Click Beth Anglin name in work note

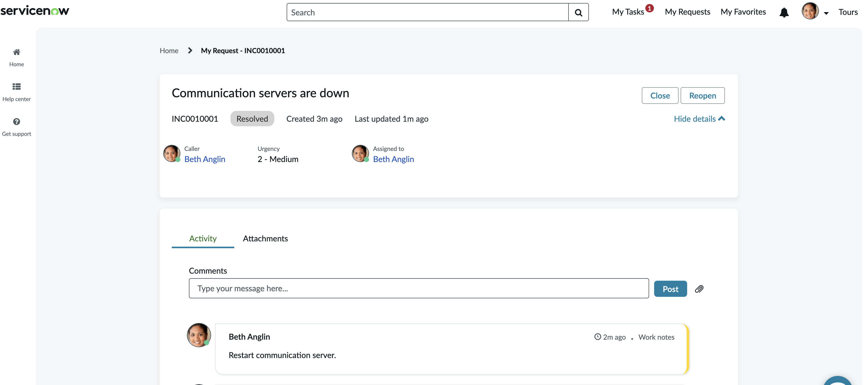[x=249, y=337]
